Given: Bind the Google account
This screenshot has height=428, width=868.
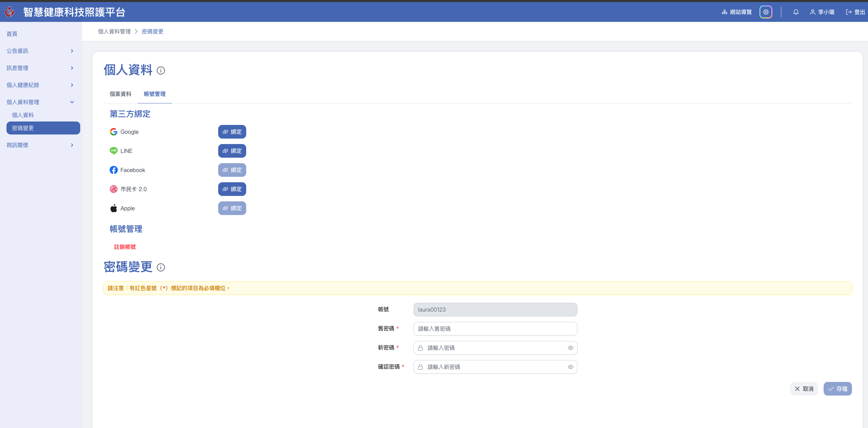Looking at the screenshot, I should tap(232, 132).
